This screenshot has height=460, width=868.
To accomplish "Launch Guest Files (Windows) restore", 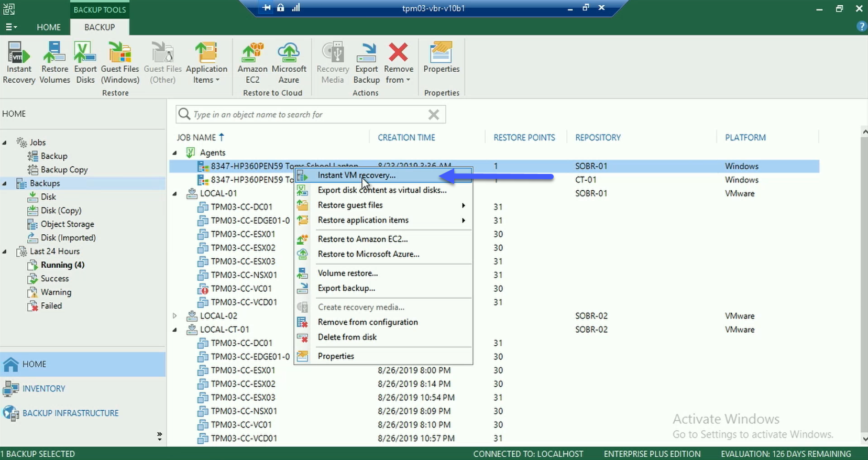I will tap(120, 63).
